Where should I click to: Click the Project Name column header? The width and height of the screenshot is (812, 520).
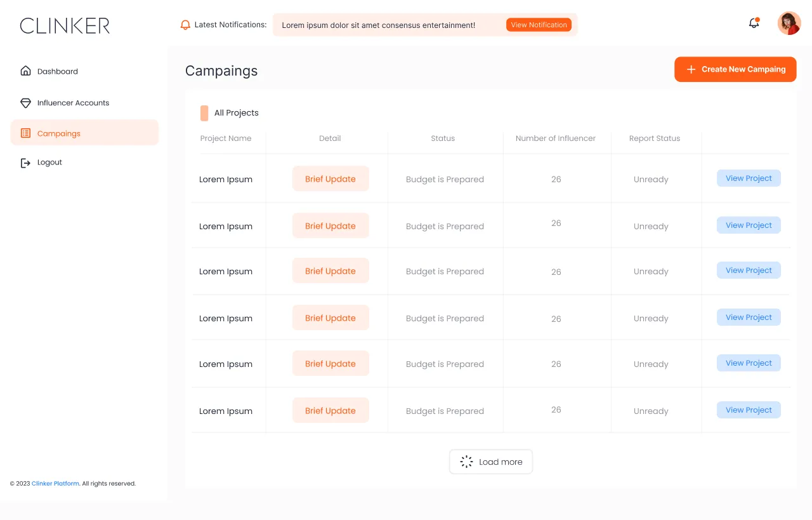226,138
